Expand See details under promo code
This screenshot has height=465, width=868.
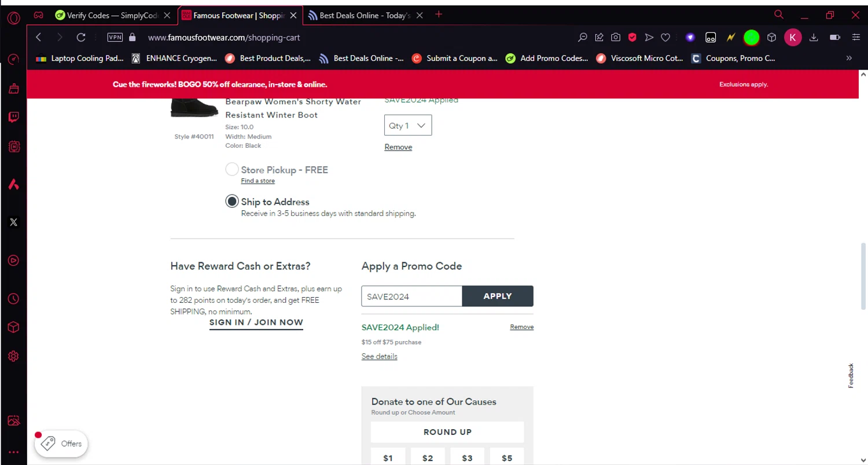[x=379, y=356]
